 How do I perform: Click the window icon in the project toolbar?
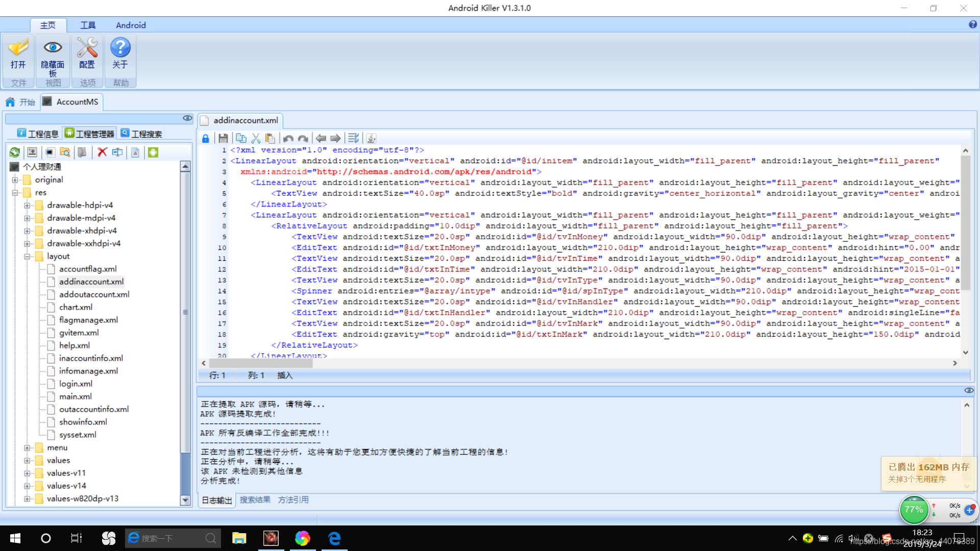click(x=50, y=152)
